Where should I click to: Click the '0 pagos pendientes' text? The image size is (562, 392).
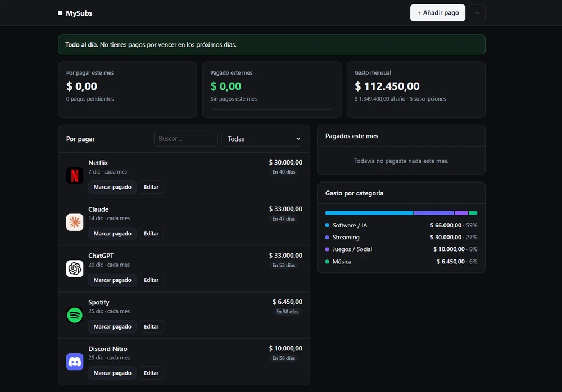[89, 99]
